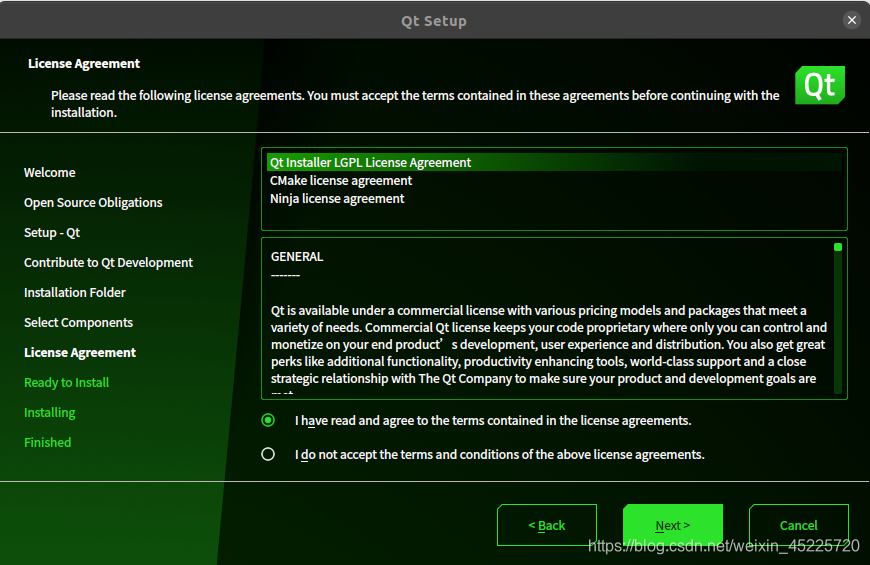Select do not accept terms radio button
Screen dimensions: 870x565
pos(268,454)
